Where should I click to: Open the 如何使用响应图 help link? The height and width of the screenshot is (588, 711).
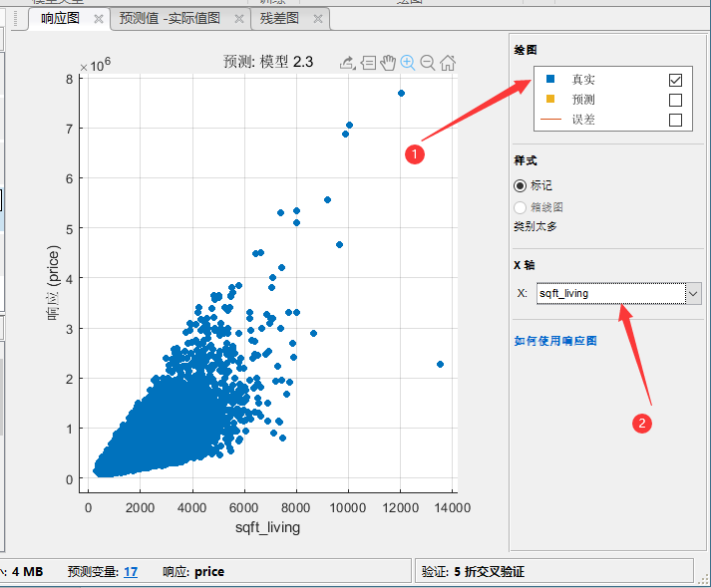pyautogui.click(x=555, y=341)
